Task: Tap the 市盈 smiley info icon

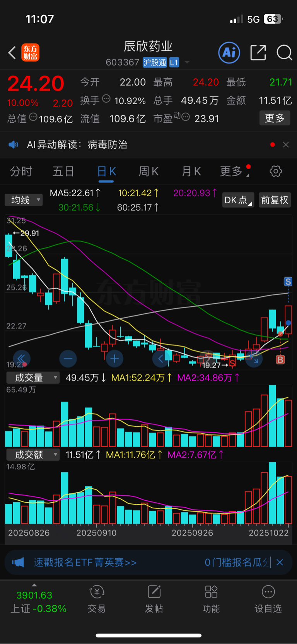Action: tap(186, 117)
